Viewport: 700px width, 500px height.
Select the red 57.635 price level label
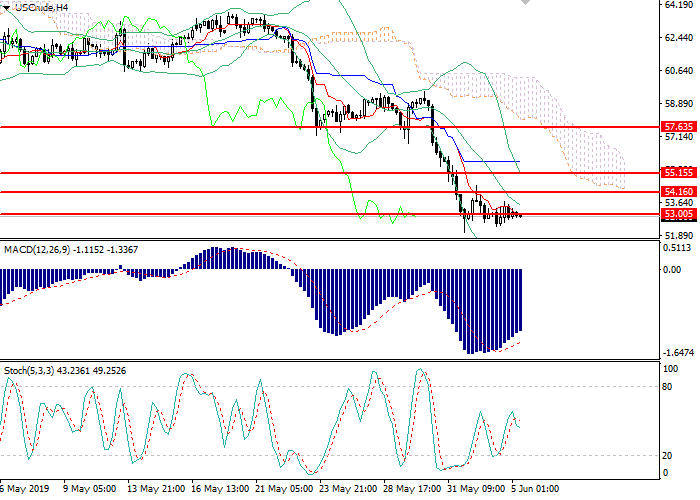pyautogui.click(x=678, y=127)
